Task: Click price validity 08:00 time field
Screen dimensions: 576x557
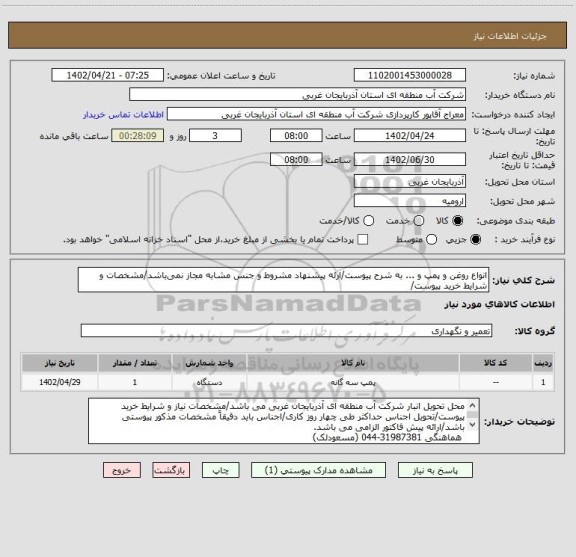Action: click(x=296, y=159)
